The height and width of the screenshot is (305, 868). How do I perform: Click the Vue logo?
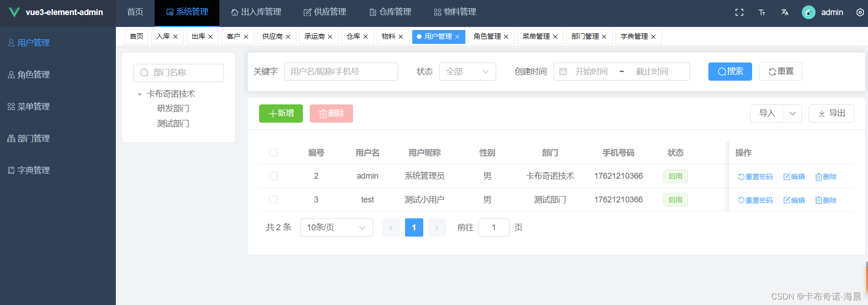pyautogui.click(x=14, y=12)
